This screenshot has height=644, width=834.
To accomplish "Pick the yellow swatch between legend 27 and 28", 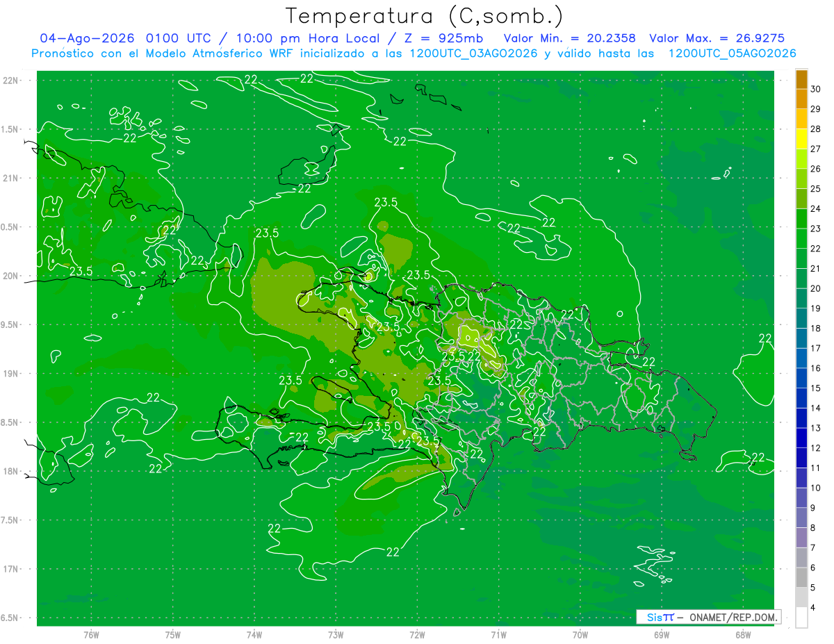I will point(801,139).
